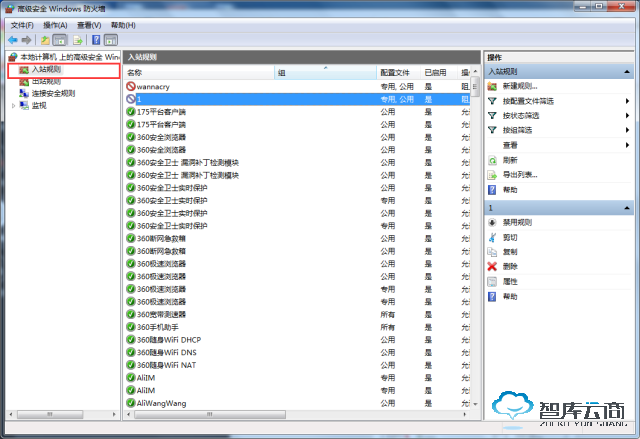Open the 文件(F) menu
The width and height of the screenshot is (640, 439).
[22, 25]
